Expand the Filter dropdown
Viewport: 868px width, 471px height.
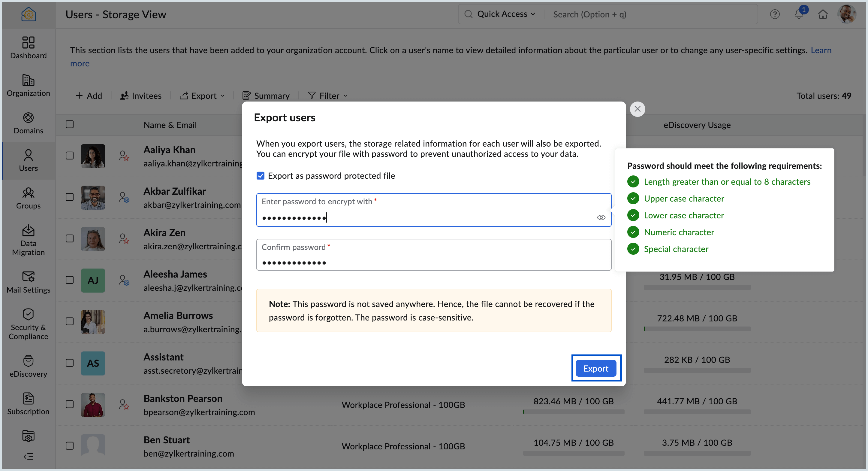[328, 96]
